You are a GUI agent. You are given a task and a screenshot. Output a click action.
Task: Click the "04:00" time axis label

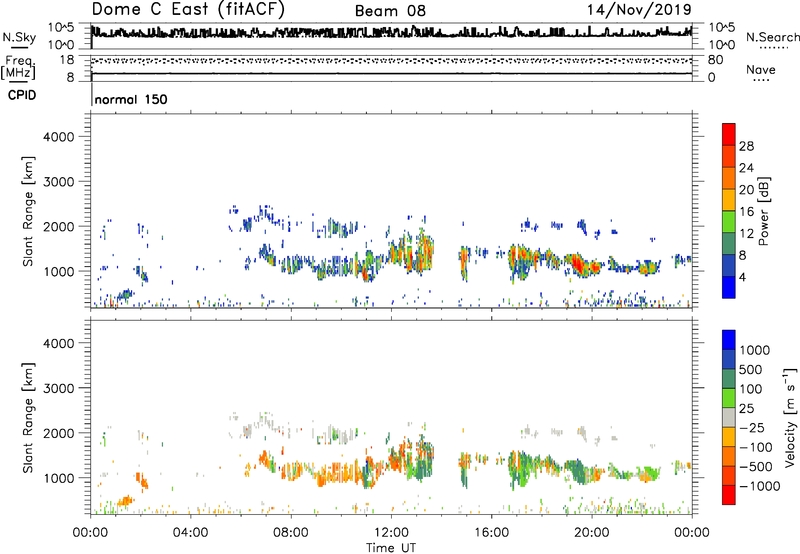(191, 533)
